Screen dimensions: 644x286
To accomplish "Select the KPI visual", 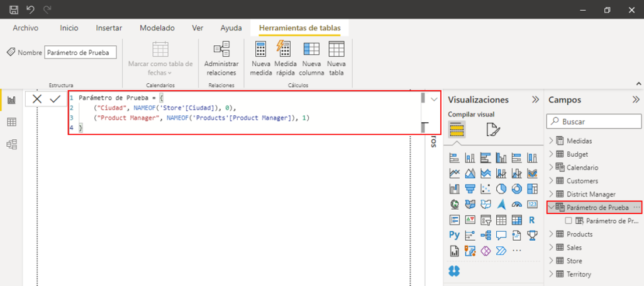I will click(470, 220).
